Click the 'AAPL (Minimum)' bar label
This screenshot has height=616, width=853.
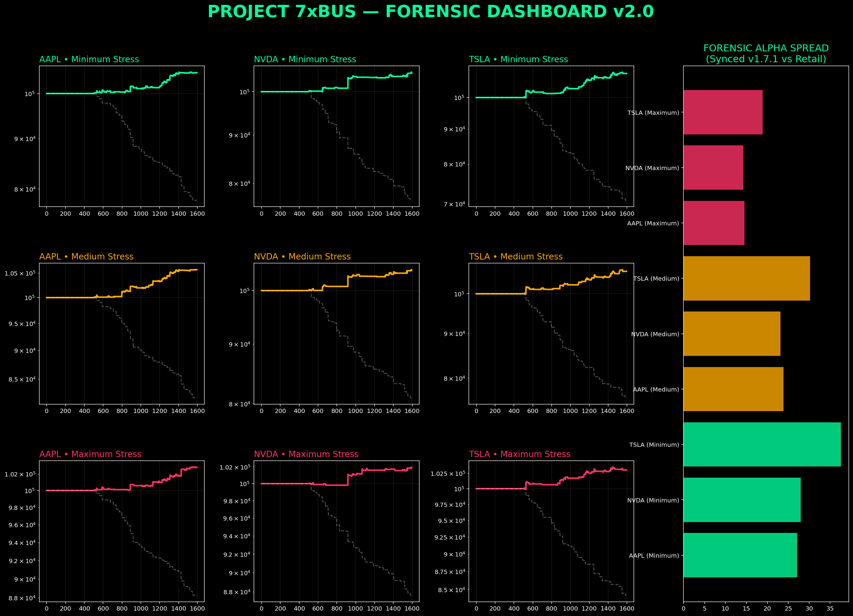tap(654, 556)
